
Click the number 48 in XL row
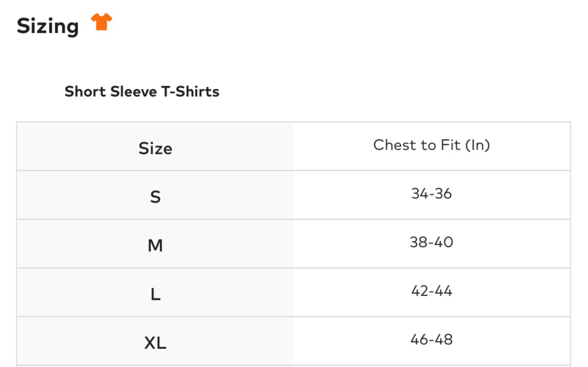(443, 339)
